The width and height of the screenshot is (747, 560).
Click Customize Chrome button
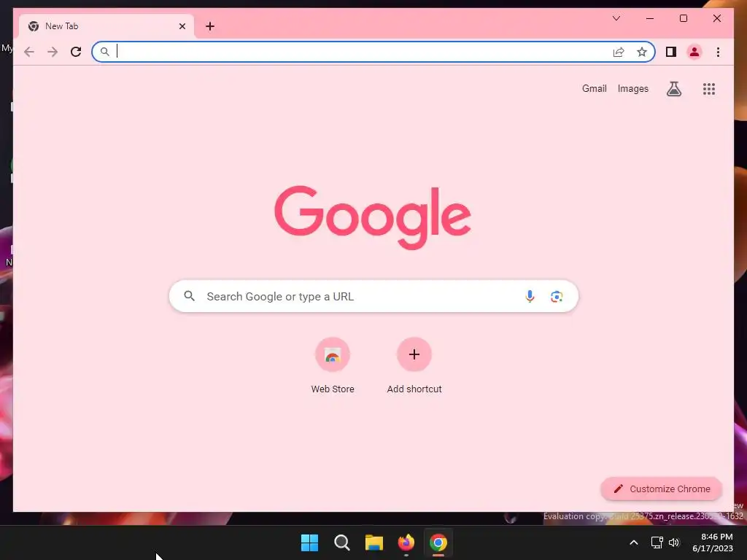[x=661, y=489]
